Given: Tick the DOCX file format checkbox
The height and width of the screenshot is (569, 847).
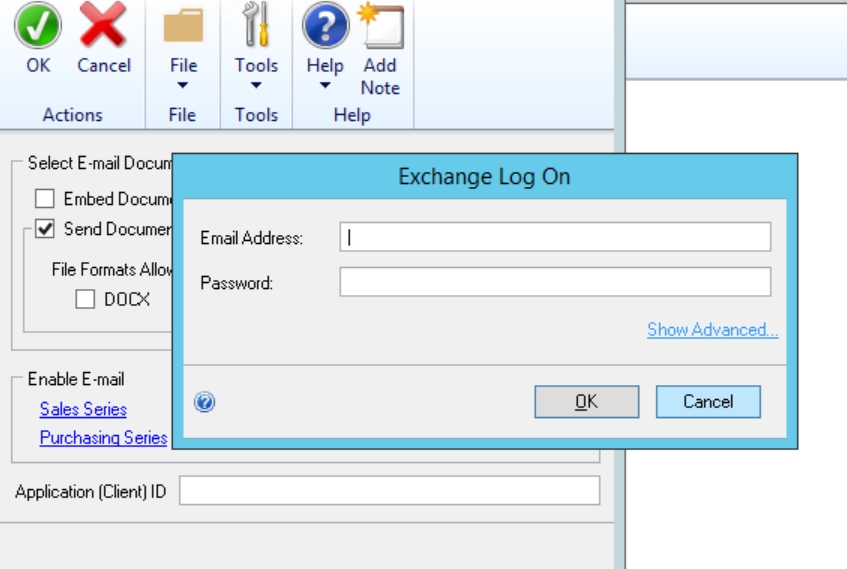Looking at the screenshot, I should (85, 298).
